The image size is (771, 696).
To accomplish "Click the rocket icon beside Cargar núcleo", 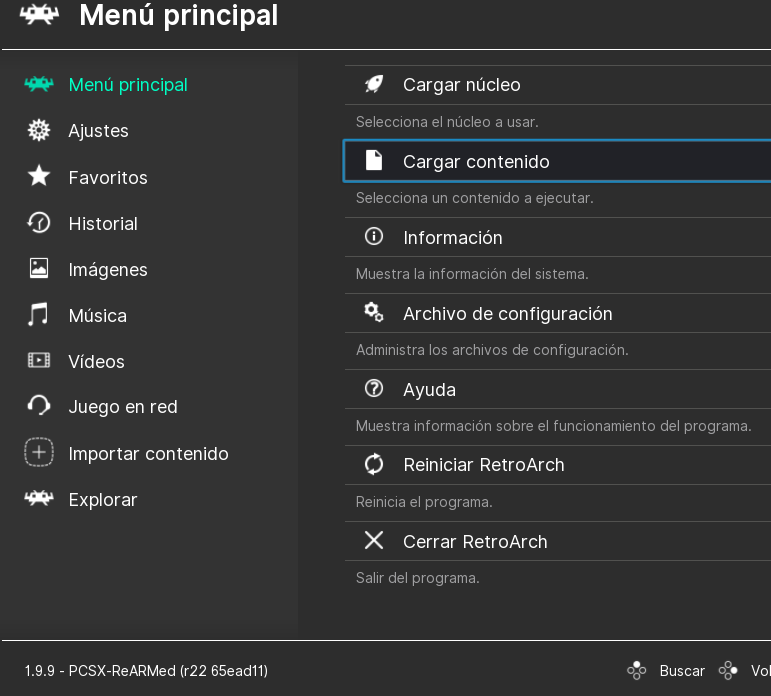I will 374,85.
